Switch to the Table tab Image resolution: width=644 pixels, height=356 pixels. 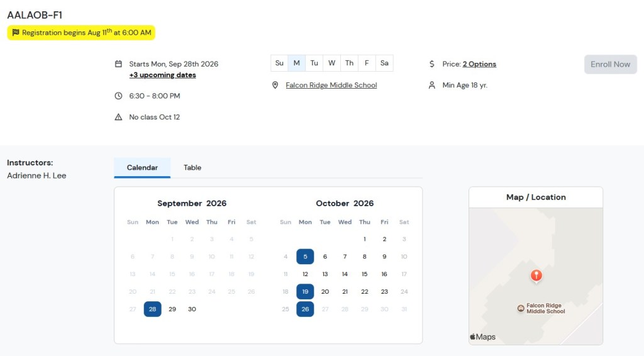click(x=192, y=167)
